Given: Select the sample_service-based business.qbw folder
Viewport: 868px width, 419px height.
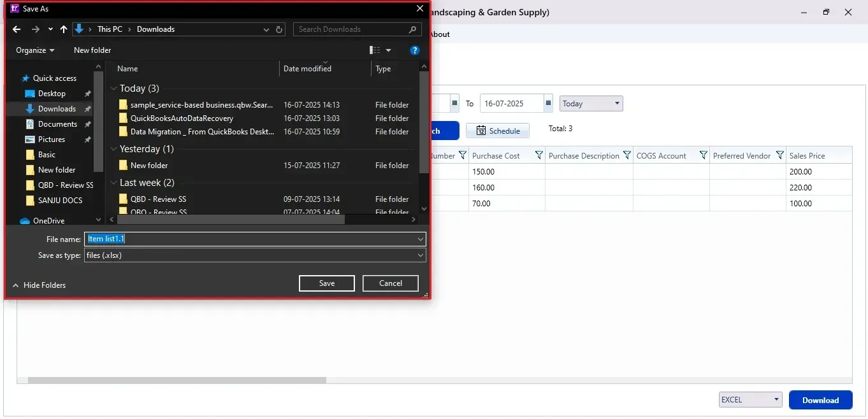Looking at the screenshot, I should coord(201,105).
